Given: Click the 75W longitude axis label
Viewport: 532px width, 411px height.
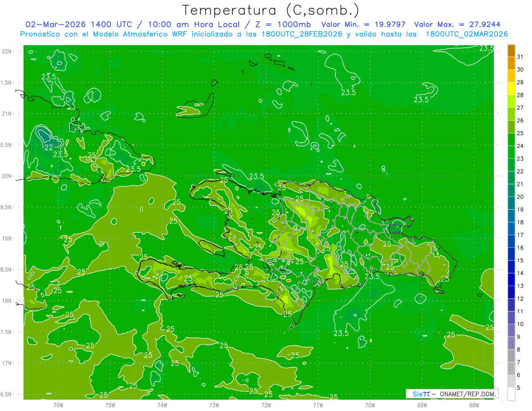Looking at the screenshot, I should pos(110,405).
